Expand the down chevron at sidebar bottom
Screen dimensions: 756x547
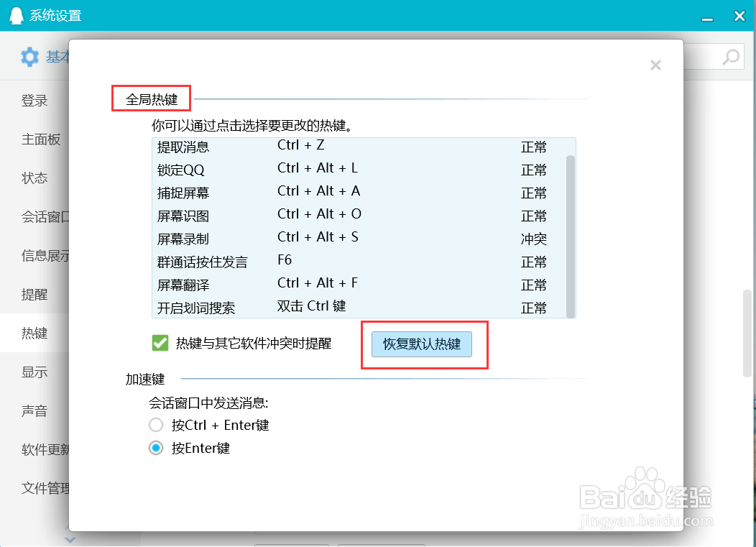pos(70,539)
